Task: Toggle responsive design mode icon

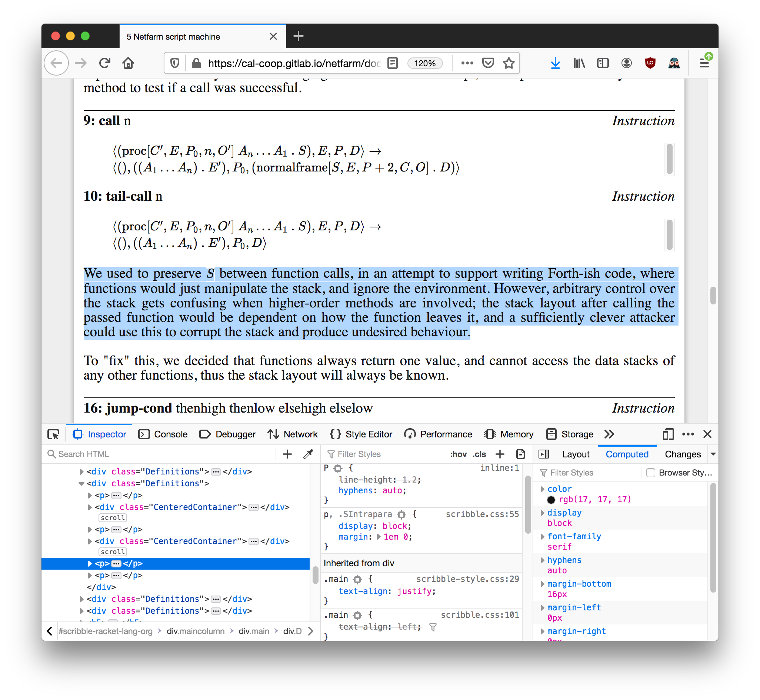Action: pos(668,434)
